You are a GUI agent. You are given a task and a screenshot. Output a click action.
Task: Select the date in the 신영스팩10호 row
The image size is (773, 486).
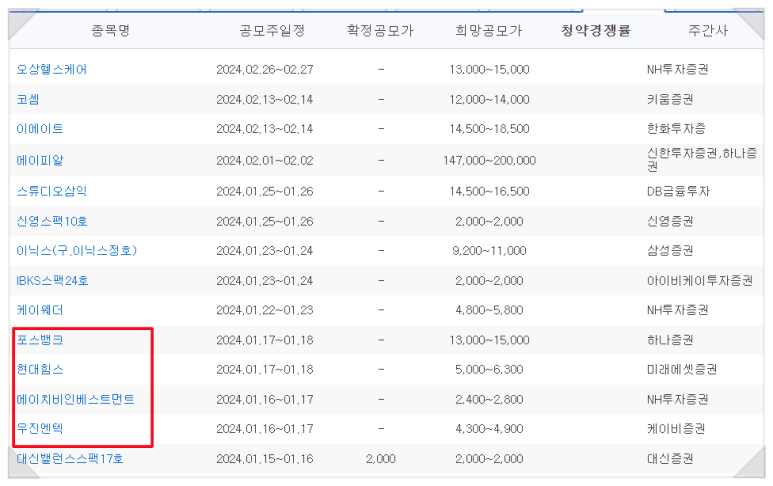(265, 221)
